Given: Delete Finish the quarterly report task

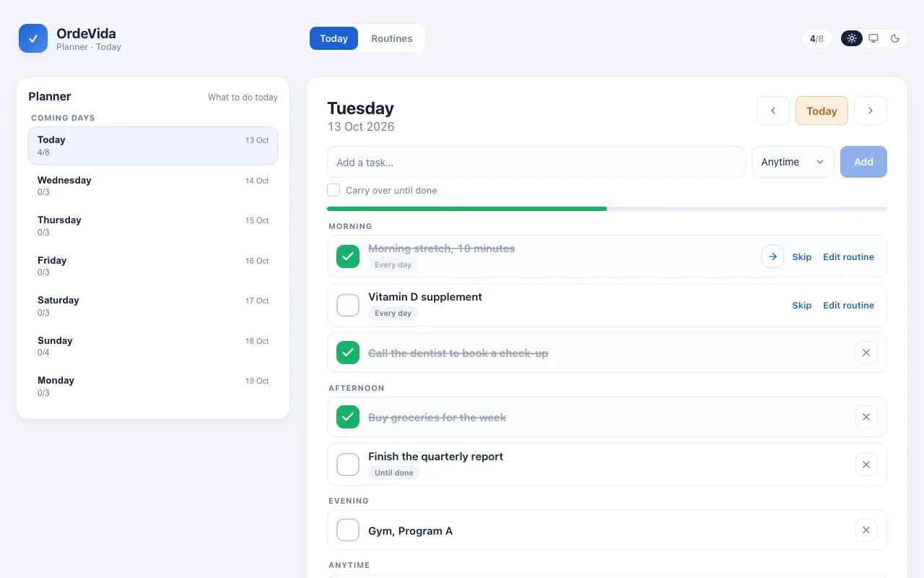Looking at the screenshot, I should [866, 465].
